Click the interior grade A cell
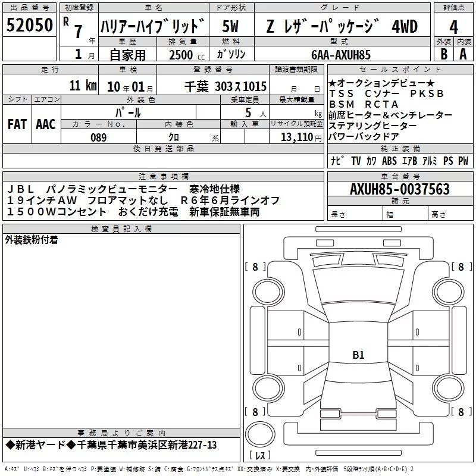Screen dimensions: 476x476 click(464, 54)
